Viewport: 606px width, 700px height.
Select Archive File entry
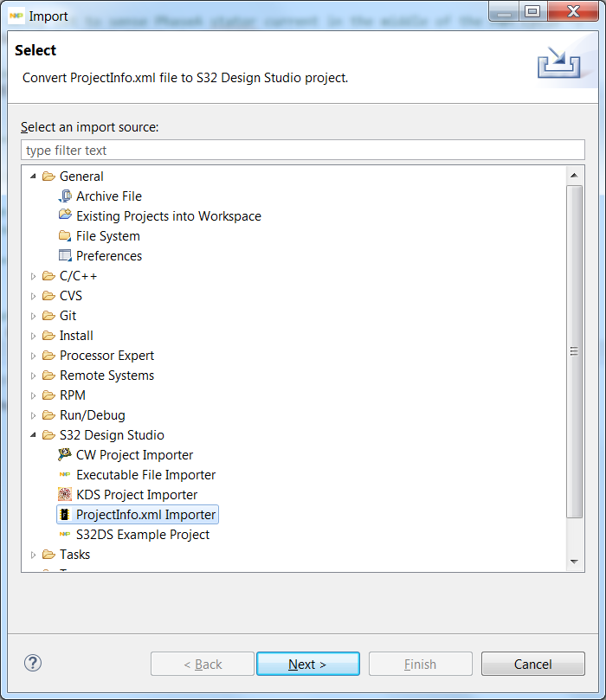pyautogui.click(x=109, y=196)
